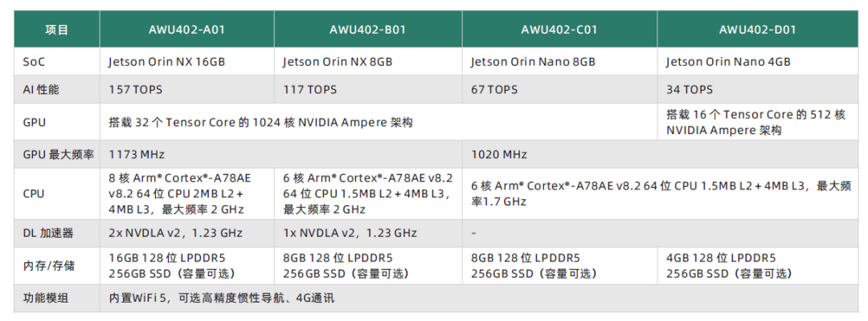Select the 1020 MHz frequency cell
Screen dimensions: 868x321
pos(499,154)
